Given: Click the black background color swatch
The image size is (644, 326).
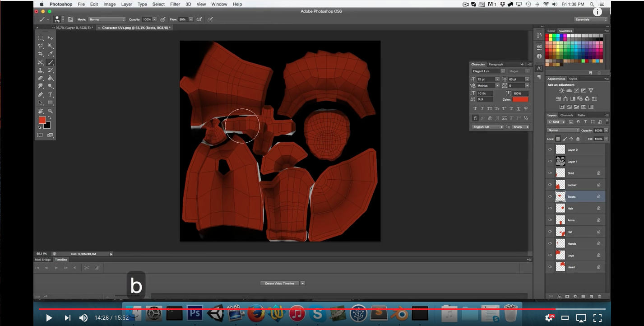Looking at the screenshot, I should [x=48, y=126].
